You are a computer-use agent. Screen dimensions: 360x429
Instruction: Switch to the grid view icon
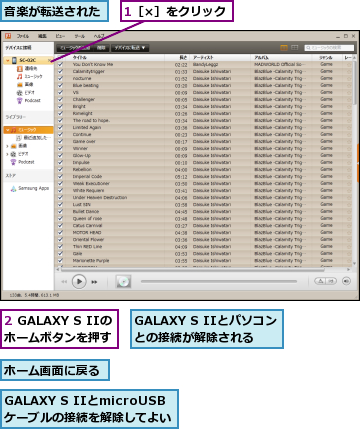click(295, 48)
